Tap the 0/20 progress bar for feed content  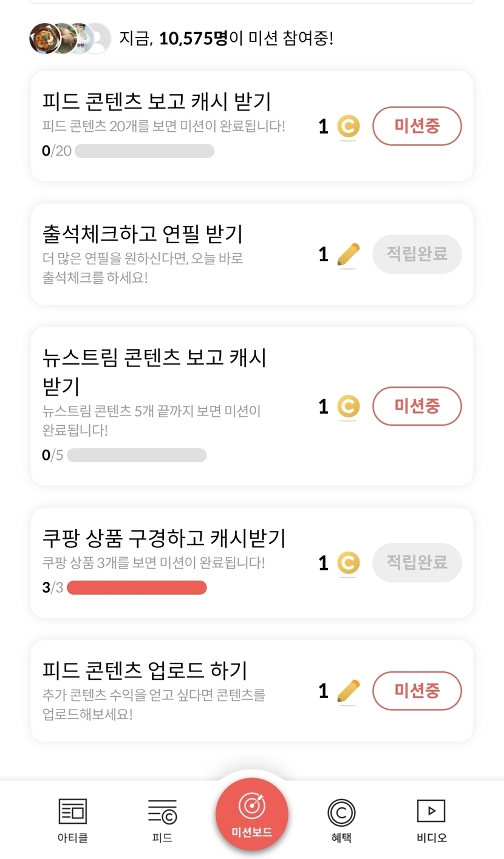pyautogui.click(x=145, y=151)
